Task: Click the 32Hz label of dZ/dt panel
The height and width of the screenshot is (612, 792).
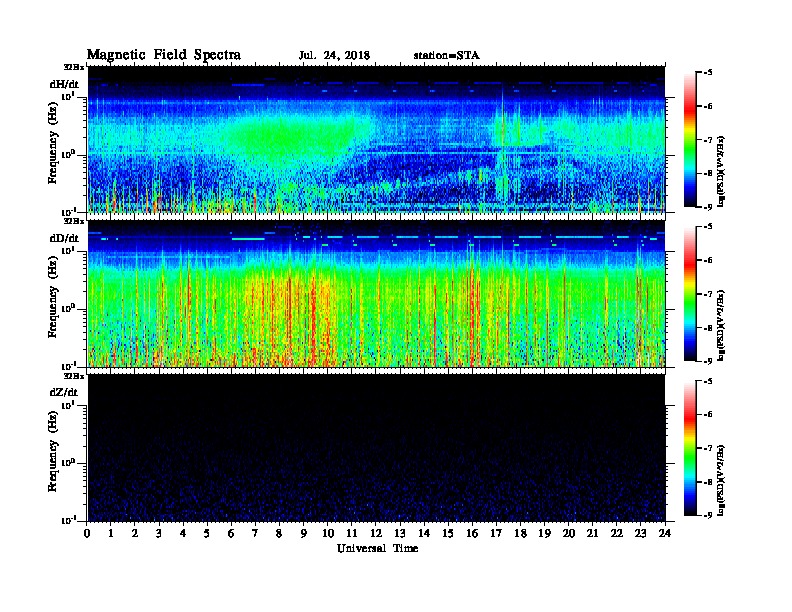Action: 74,376
